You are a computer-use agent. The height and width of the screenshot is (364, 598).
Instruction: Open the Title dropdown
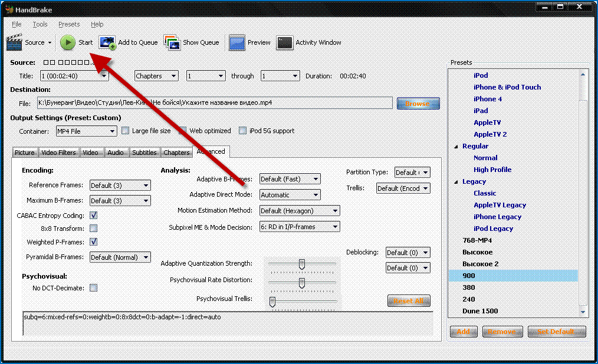[x=74, y=76]
